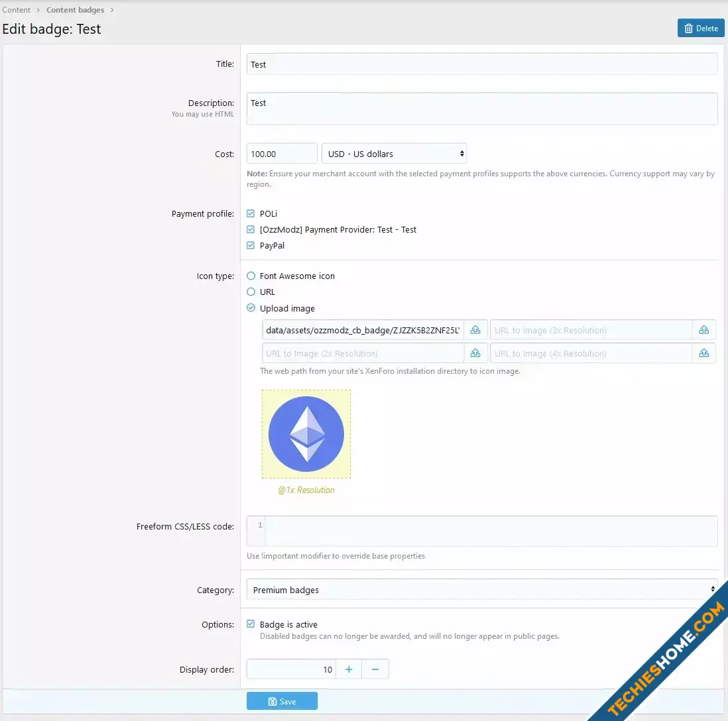Open the Content breadcrumb link
The image size is (728, 721).
pos(17,10)
